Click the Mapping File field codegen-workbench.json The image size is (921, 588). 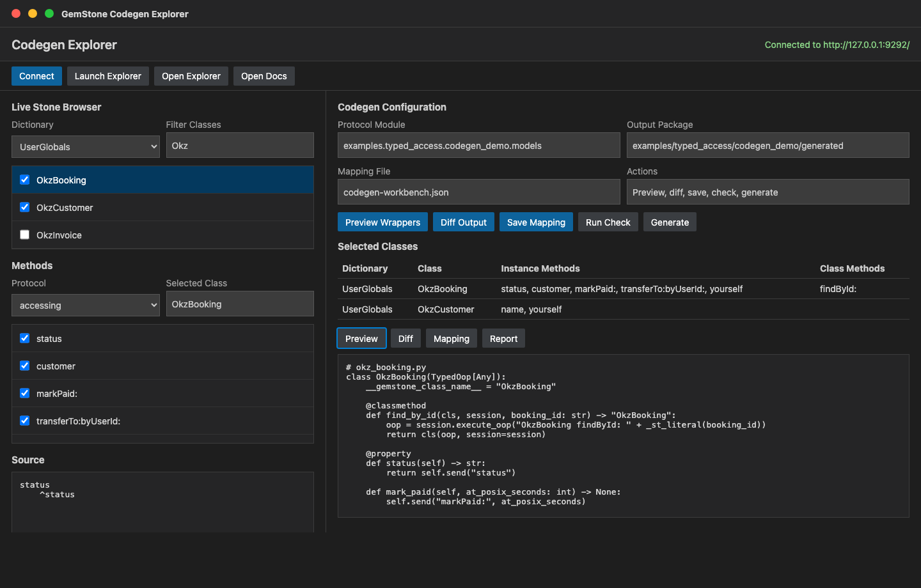coord(479,192)
